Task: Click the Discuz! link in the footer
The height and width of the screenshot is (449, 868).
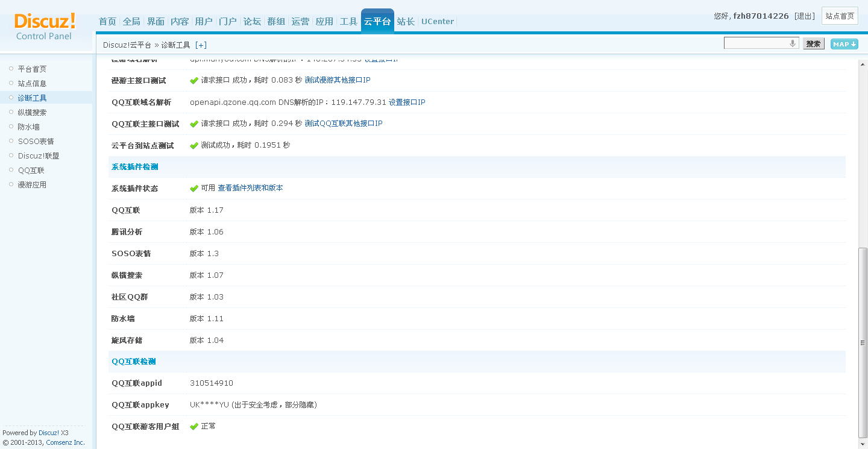Action: point(49,433)
